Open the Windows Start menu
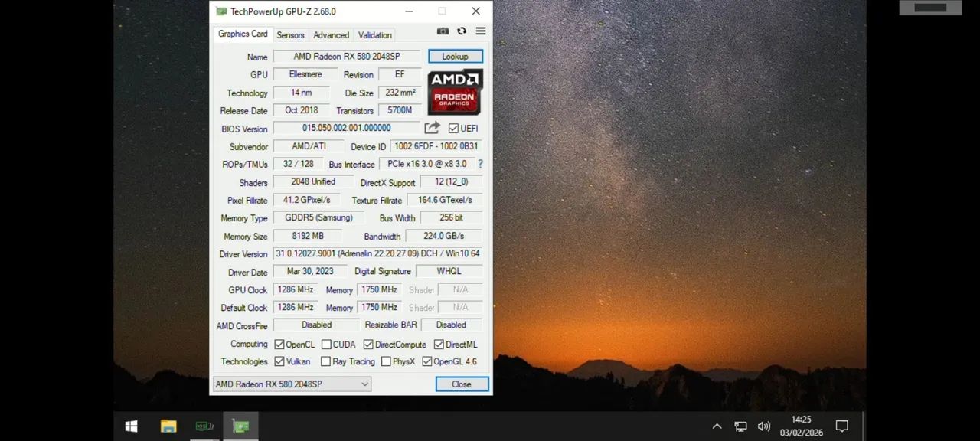 point(132,426)
